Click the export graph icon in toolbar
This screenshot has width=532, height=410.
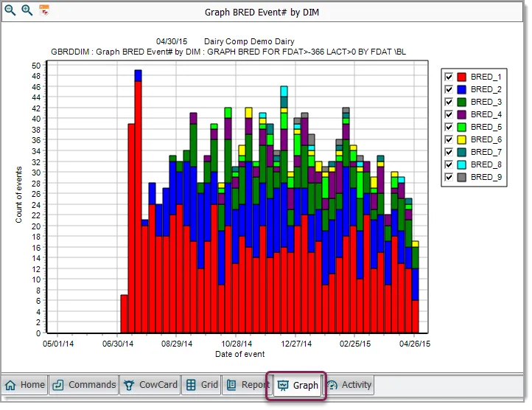pos(44,10)
